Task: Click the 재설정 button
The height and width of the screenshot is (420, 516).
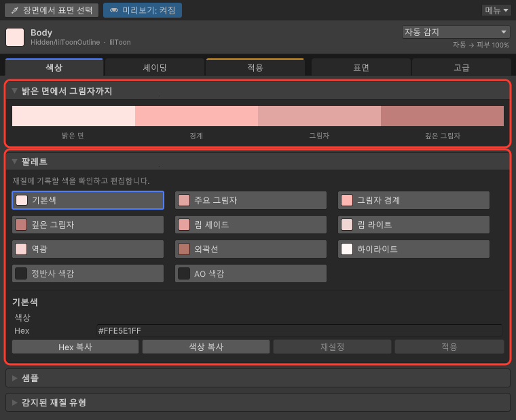Action: 333,347
